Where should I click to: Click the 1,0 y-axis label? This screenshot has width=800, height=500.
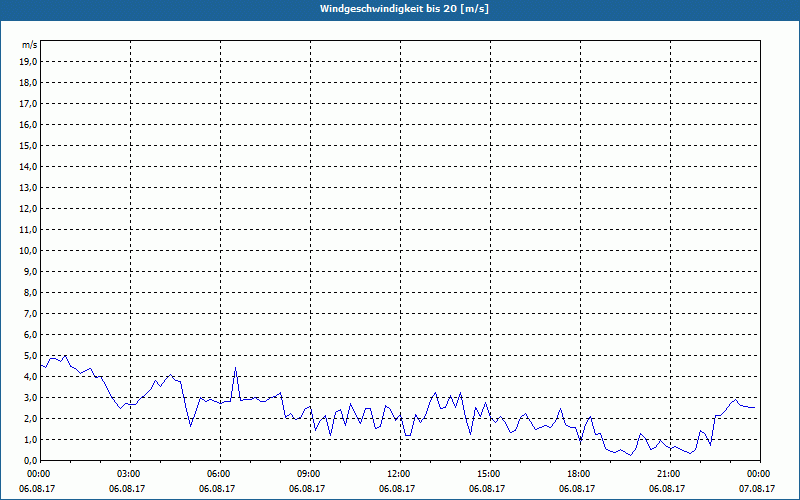click(30, 439)
